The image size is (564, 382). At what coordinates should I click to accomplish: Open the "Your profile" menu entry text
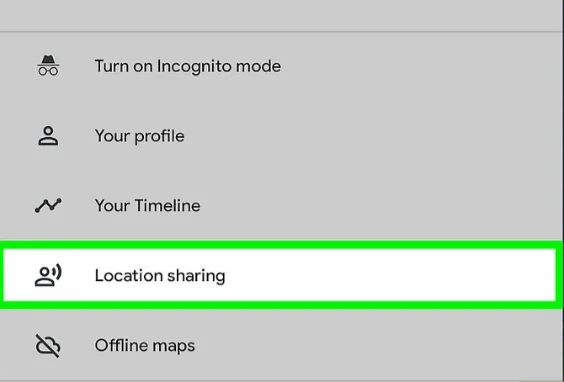pos(140,136)
